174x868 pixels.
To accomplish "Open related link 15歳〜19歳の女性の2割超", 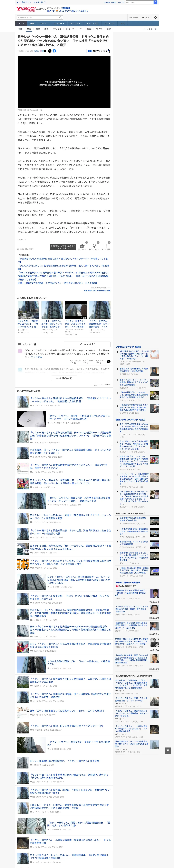I will click(57, 283).
